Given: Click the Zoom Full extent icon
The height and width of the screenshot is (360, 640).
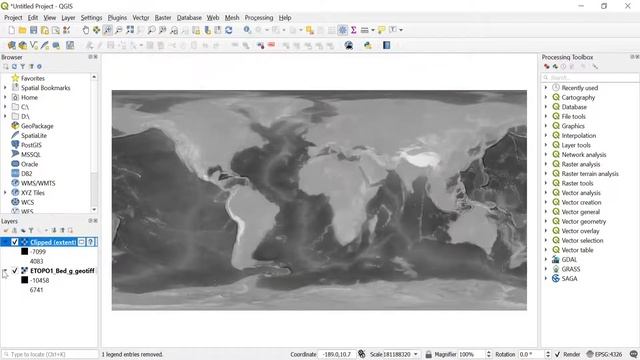Looking at the screenshot, I should (x=130, y=30).
